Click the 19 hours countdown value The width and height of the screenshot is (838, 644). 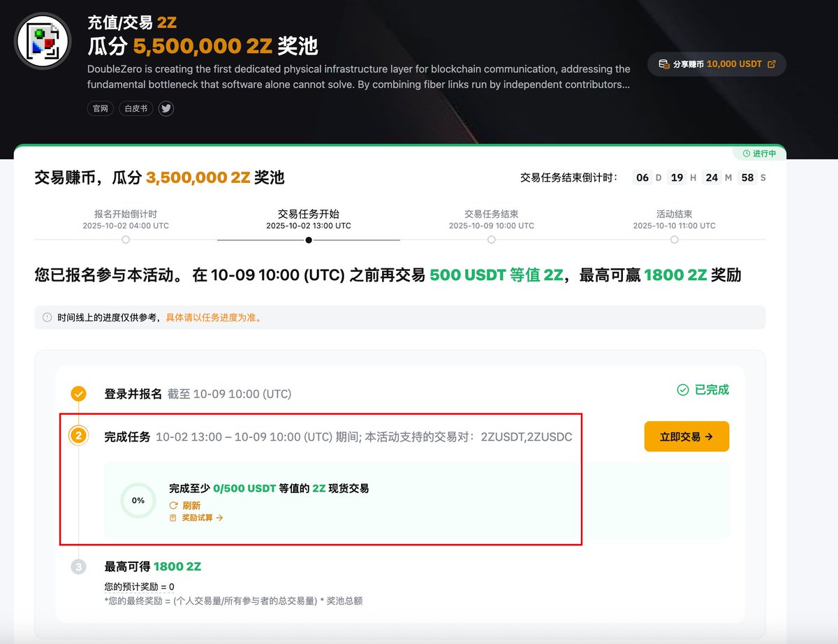[x=676, y=177]
